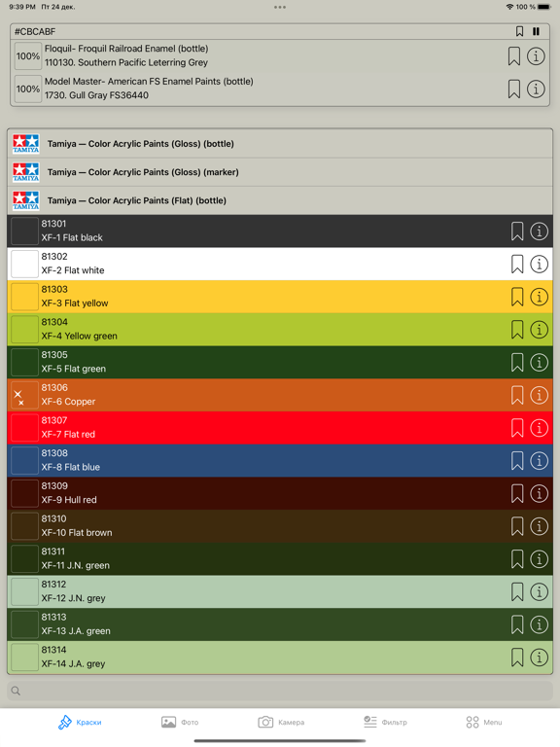The image size is (560, 747).
Task: Select the XF-8 Flat blue color swatch
Action: pyautogui.click(x=24, y=461)
